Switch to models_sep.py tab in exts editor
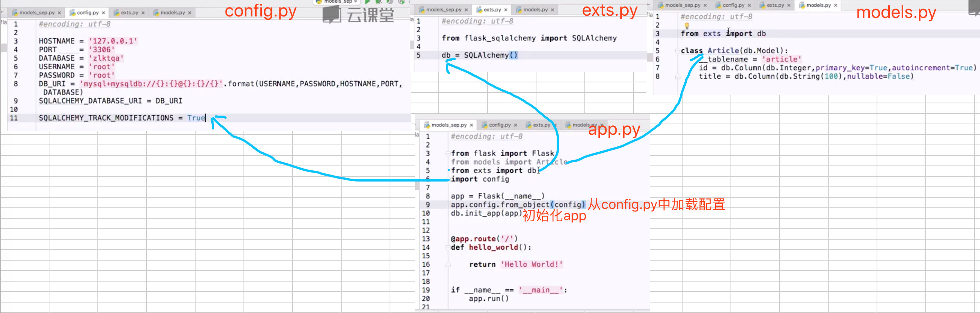The width and height of the screenshot is (980, 313). [x=444, y=10]
